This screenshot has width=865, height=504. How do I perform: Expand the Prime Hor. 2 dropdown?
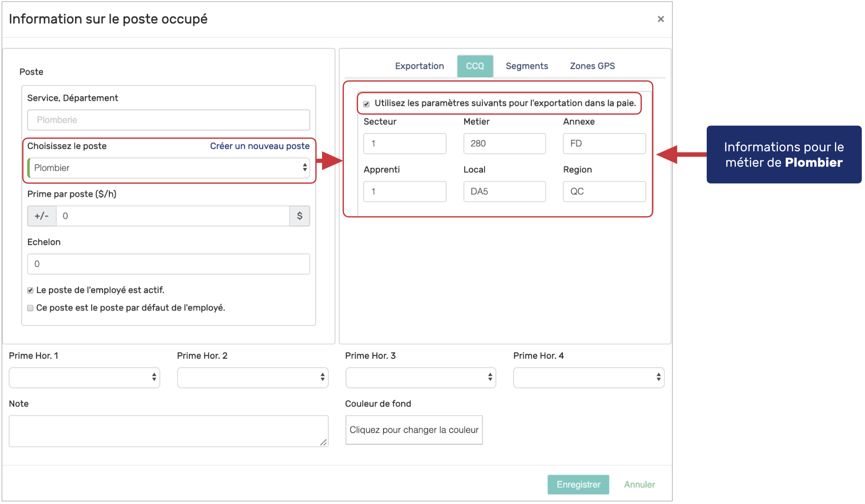pyautogui.click(x=253, y=378)
